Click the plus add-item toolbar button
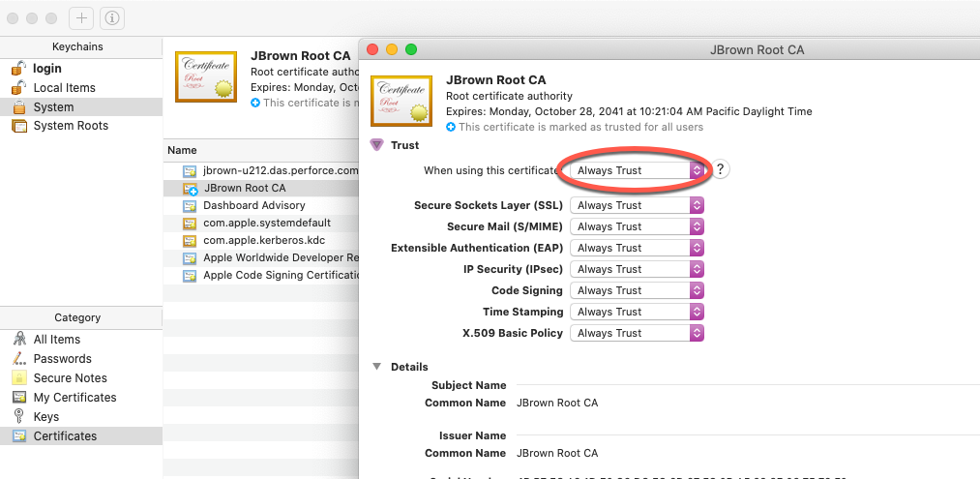This screenshot has width=980, height=479. (x=81, y=18)
